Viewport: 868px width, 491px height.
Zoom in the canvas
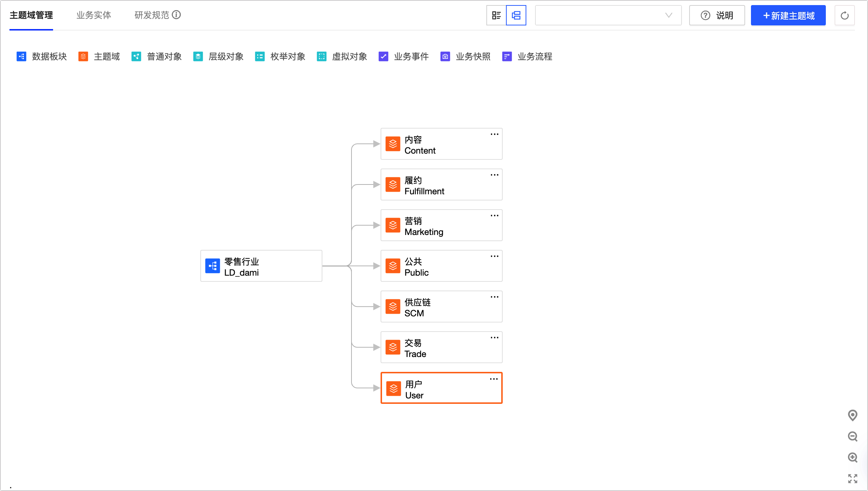tap(852, 457)
